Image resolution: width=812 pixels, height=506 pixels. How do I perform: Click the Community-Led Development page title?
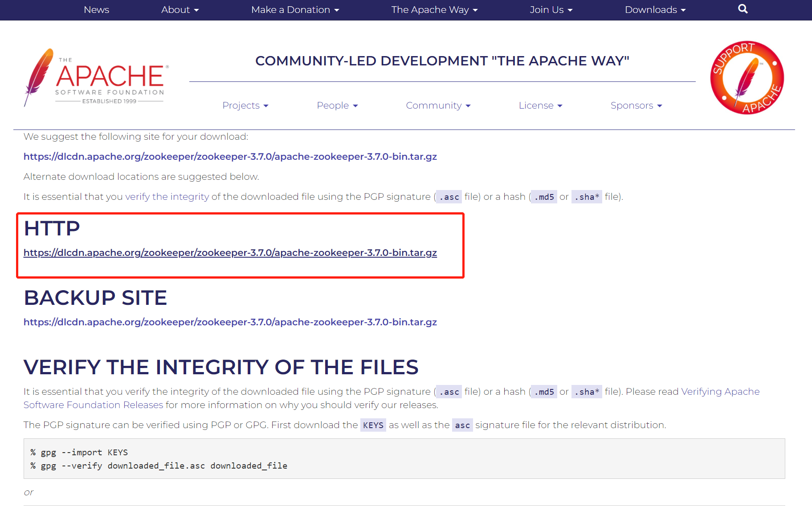442,61
